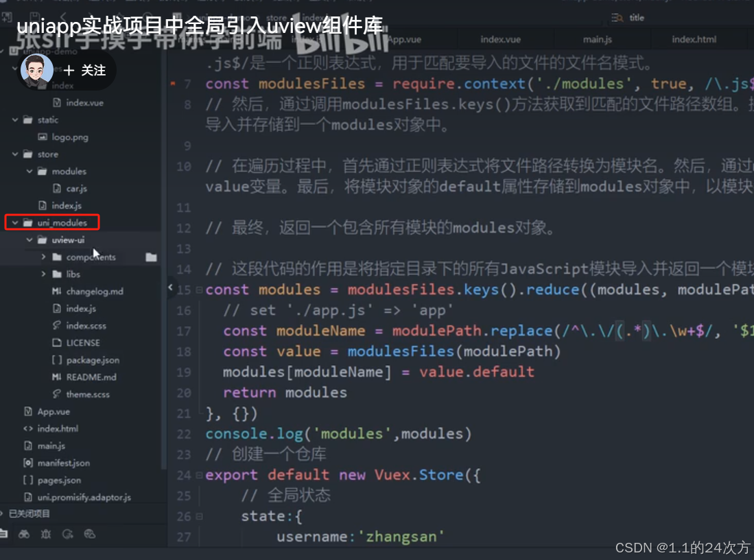Select the static folder in the tree
Viewport: 754px width, 560px height.
click(47, 120)
